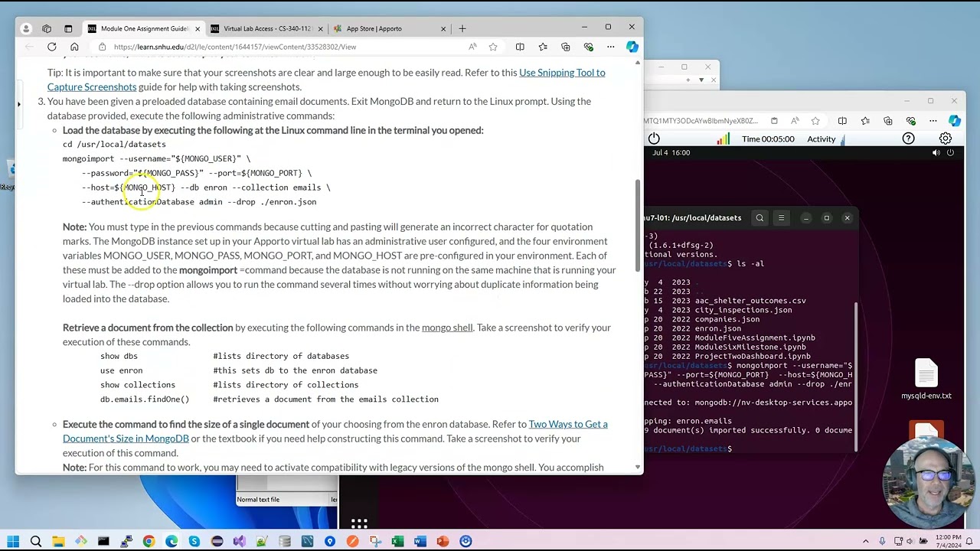This screenshot has height=551, width=980.
Task: Open split screen in front Edge window
Action: tap(520, 47)
